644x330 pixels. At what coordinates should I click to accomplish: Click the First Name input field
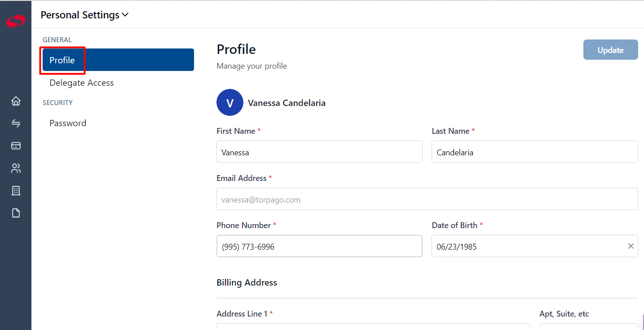[319, 152]
